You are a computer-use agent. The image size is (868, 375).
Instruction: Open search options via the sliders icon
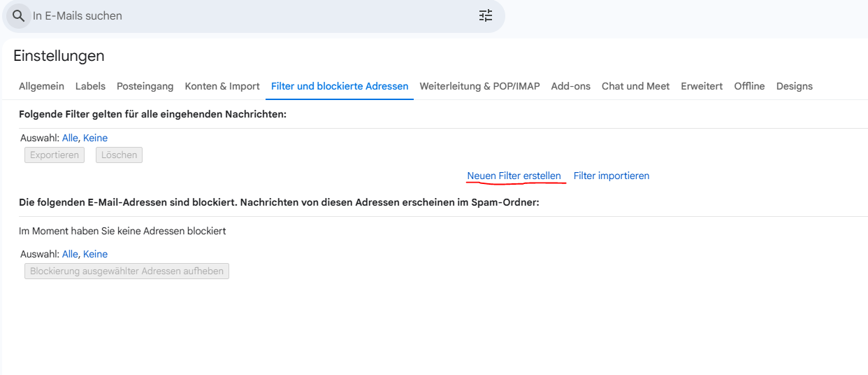pyautogui.click(x=486, y=15)
